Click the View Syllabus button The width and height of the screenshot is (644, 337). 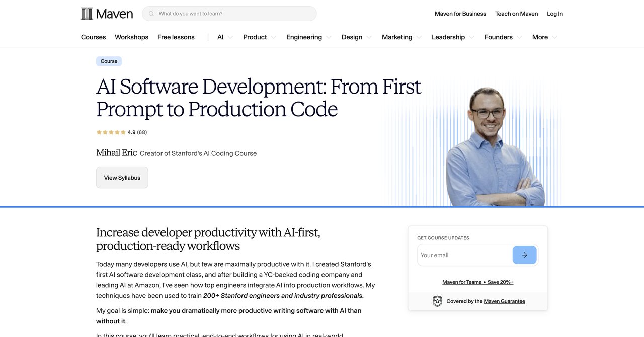click(122, 178)
